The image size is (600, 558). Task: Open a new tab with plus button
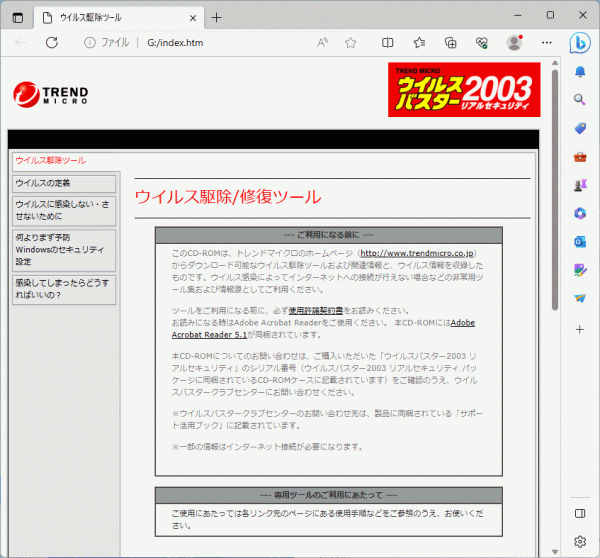[216, 18]
